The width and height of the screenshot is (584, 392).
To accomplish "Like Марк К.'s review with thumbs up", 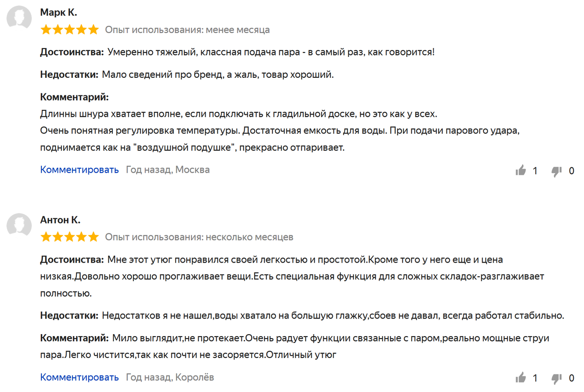I will (521, 170).
